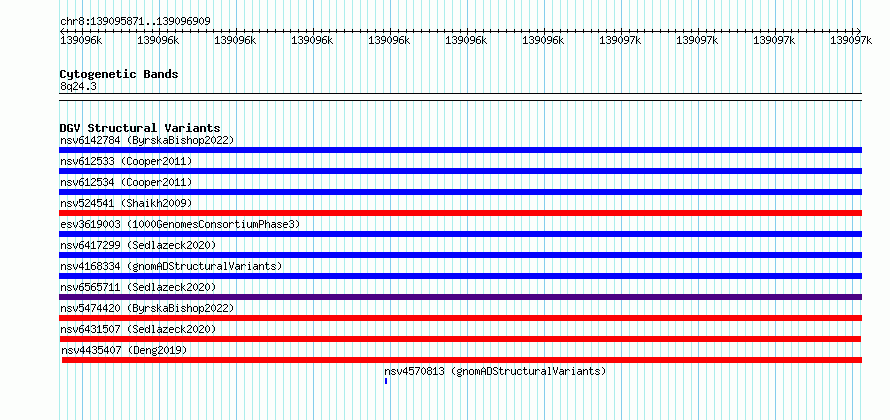Viewport: 890px width, 420px height.
Task: Open nsv6417299 (Sedlazeck2020) variant label
Action: (138, 245)
